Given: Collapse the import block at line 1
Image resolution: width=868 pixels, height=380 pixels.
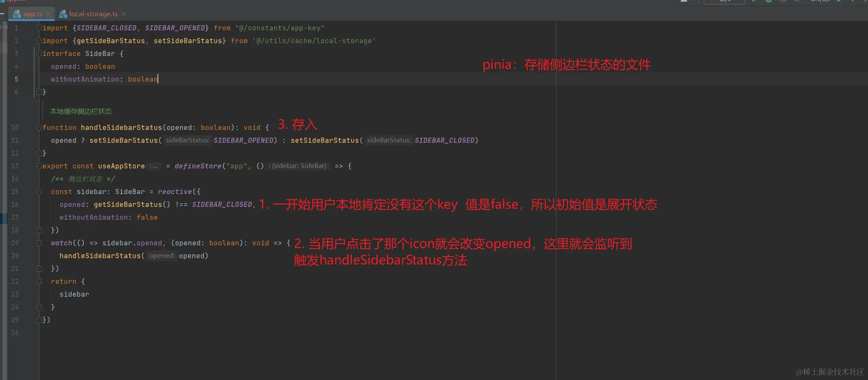Looking at the screenshot, I should 39,28.
